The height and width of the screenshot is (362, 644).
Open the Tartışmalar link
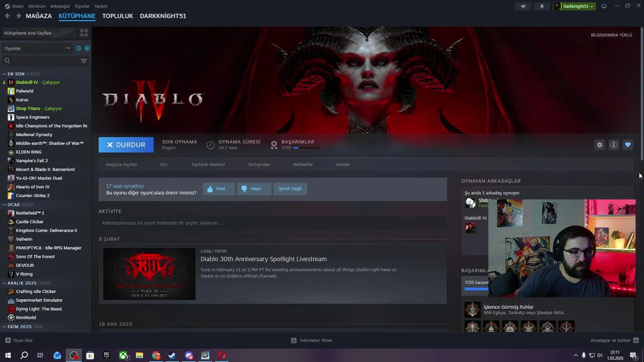[x=259, y=164]
